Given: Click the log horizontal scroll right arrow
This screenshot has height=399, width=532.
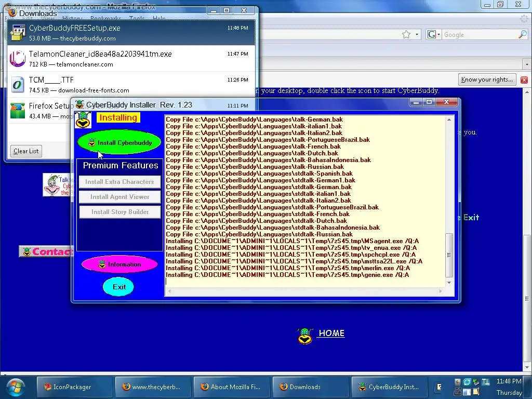Looking at the screenshot, I should coord(441,291).
